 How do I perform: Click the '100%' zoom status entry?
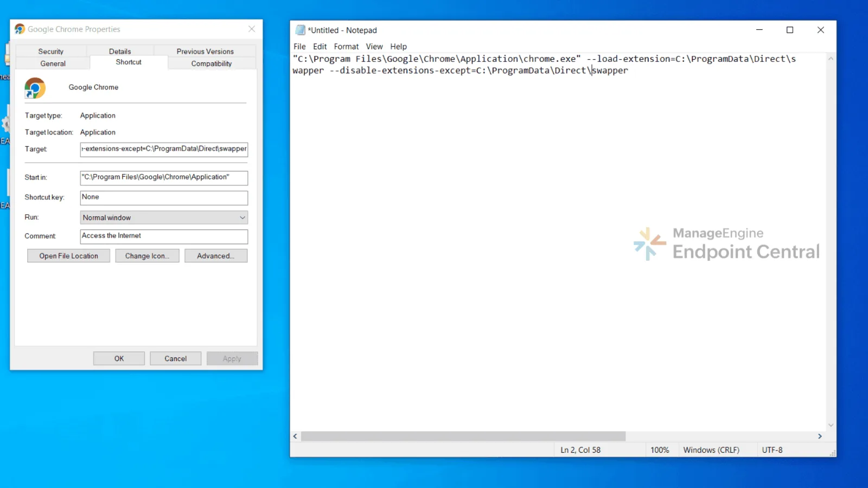point(660,450)
